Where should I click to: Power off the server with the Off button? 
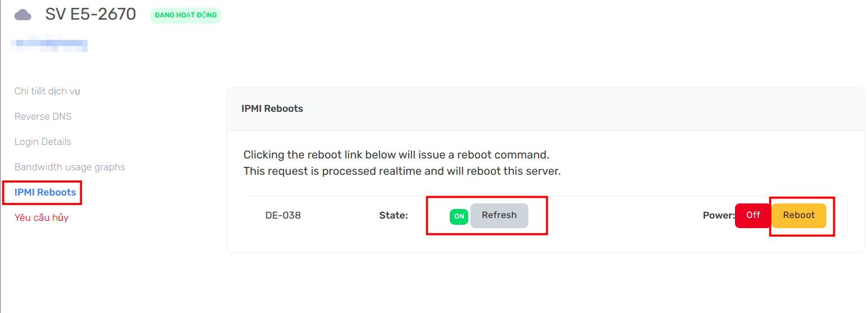[x=753, y=215]
